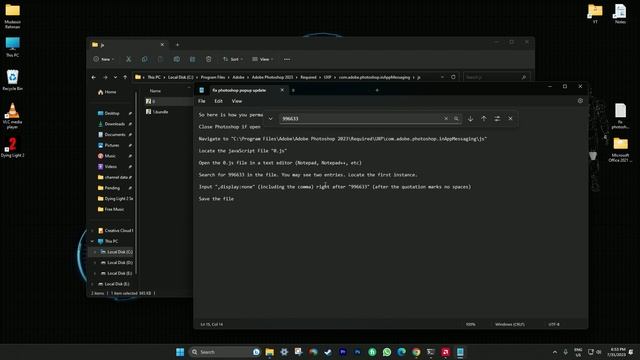The width and height of the screenshot is (640, 360).
Task: Click the Delete trash icon in File Explorer
Action: (x=209, y=59)
